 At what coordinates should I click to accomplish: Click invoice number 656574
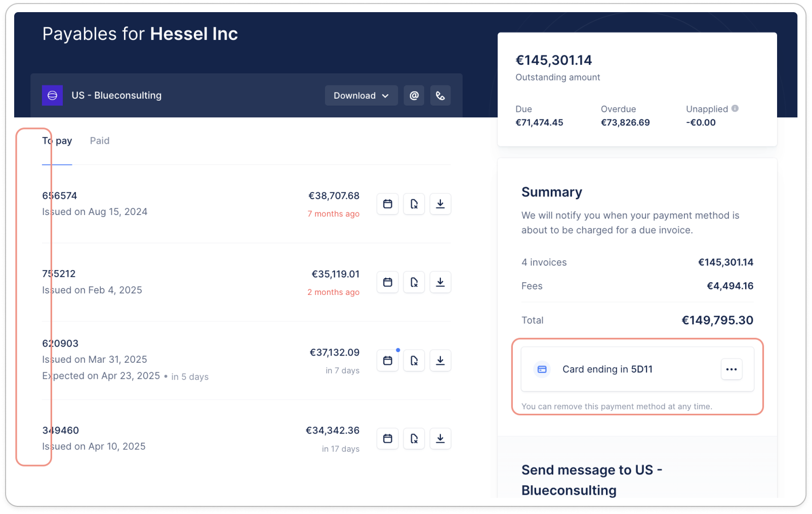pyautogui.click(x=60, y=196)
